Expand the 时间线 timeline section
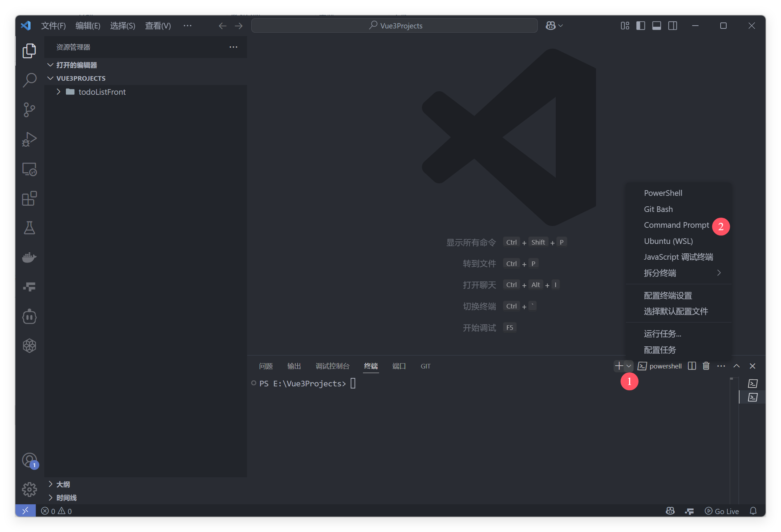This screenshot has height=532, width=781. (x=146, y=498)
